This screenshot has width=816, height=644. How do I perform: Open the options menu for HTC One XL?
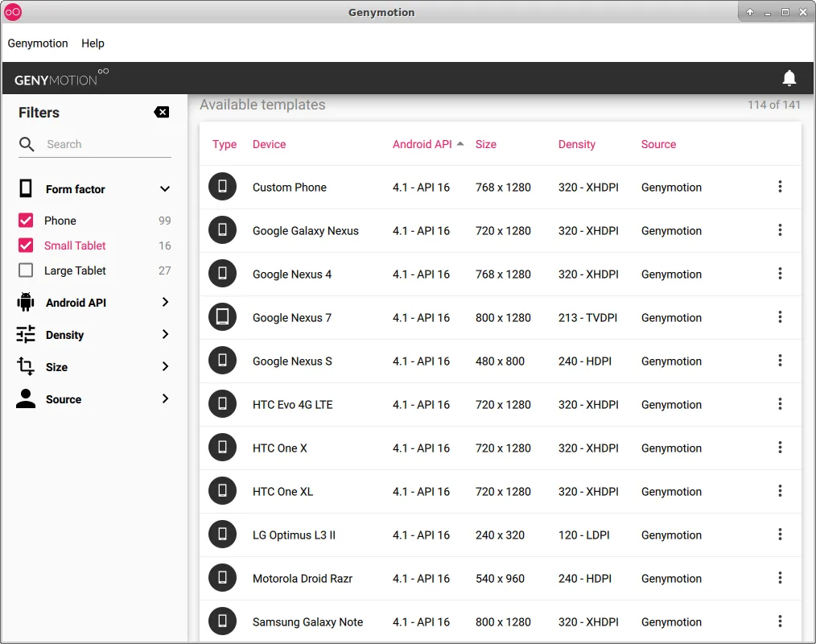coord(780,491)
